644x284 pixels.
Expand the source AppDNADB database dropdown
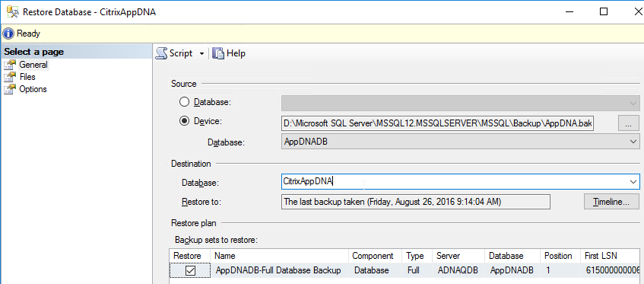pos(633,142)
